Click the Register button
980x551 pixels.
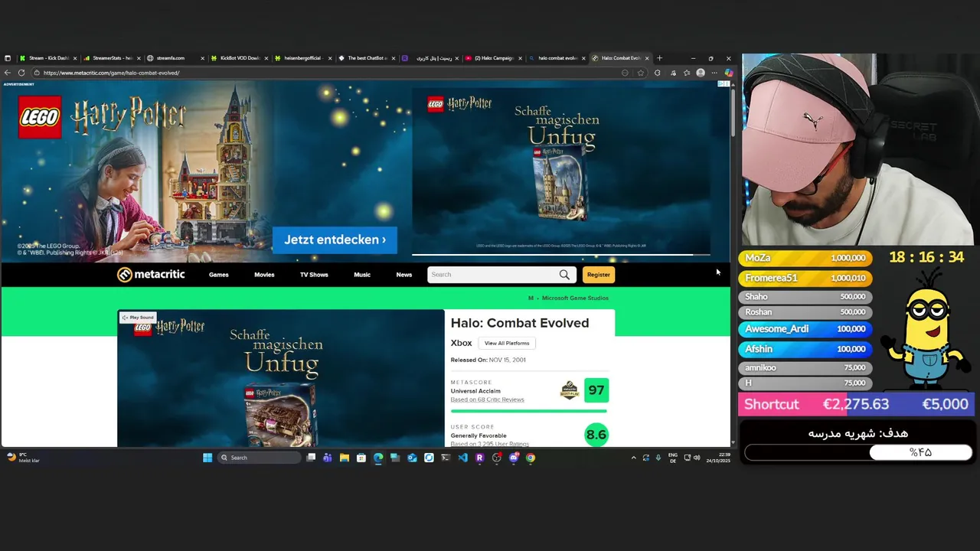[x=599, y=275]
